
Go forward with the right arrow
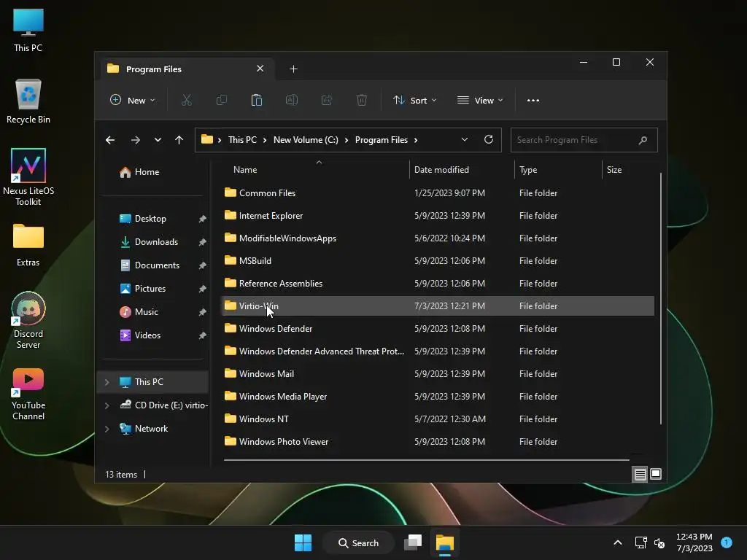click(135, 140)
